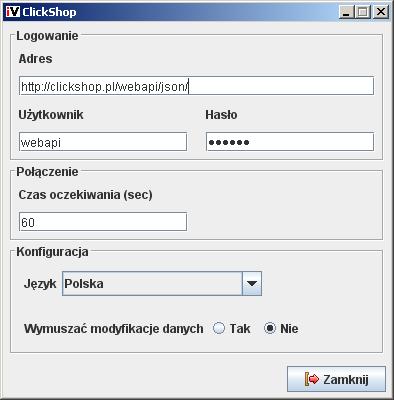Minimize the ClickShop window
The height and width of the screenshot is (400, 394).
point(346,12)
